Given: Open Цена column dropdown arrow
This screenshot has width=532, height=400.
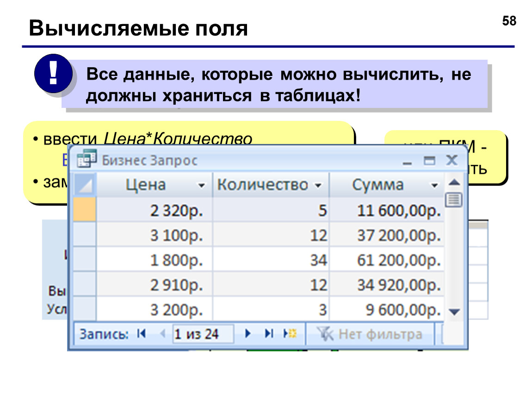Looking at the screenshot, I should 202,185.
